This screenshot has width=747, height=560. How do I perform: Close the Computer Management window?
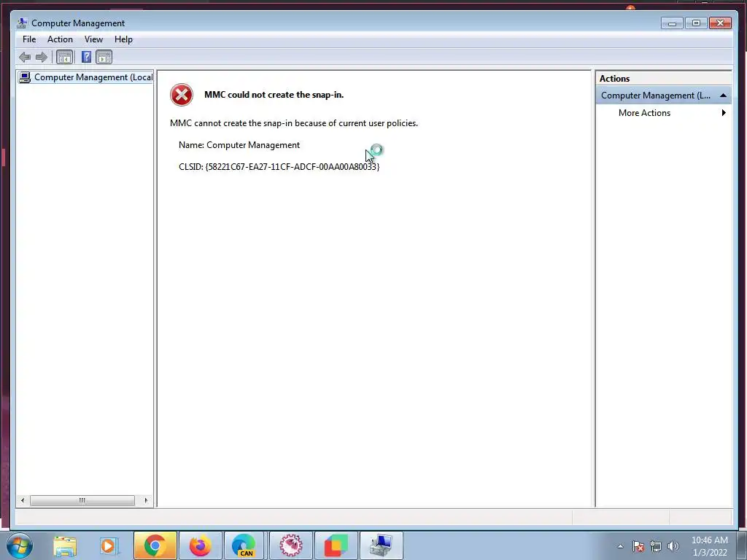[720, 23]
